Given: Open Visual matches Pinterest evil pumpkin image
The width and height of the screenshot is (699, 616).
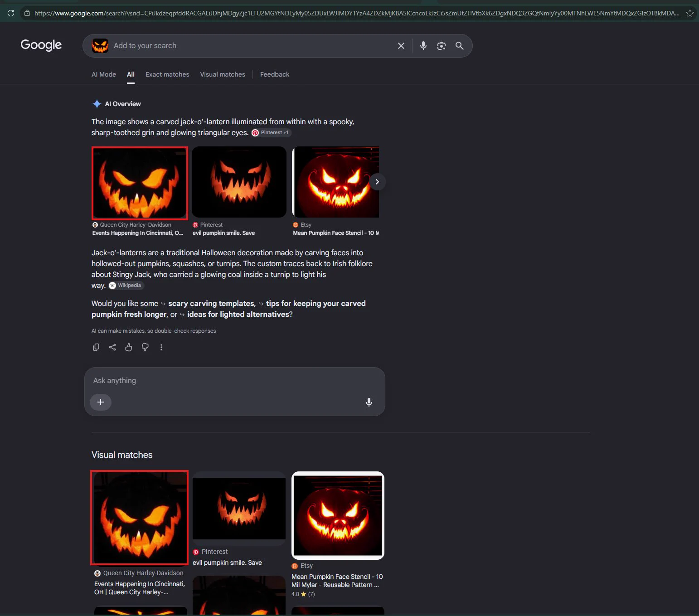Looking at the screenshot, I should (239, 509).
